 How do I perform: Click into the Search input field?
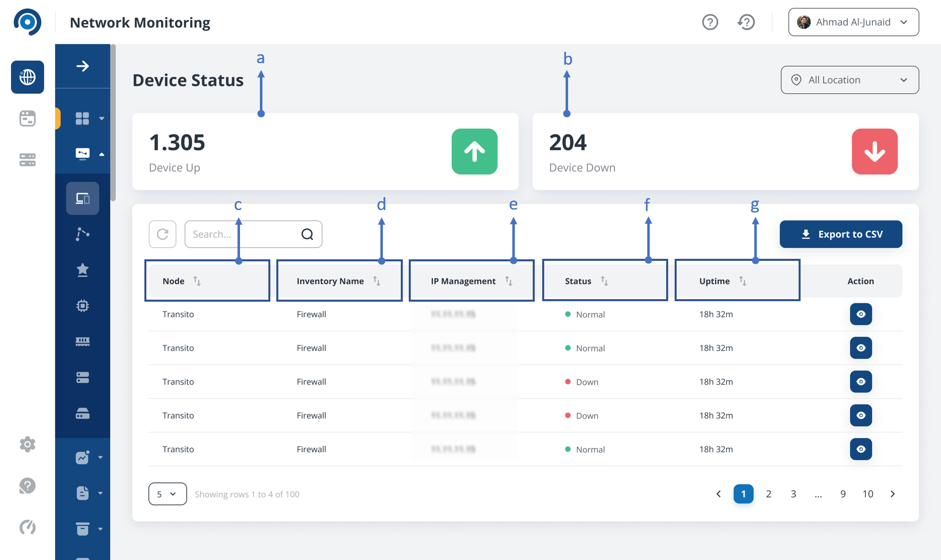(241, 234)
